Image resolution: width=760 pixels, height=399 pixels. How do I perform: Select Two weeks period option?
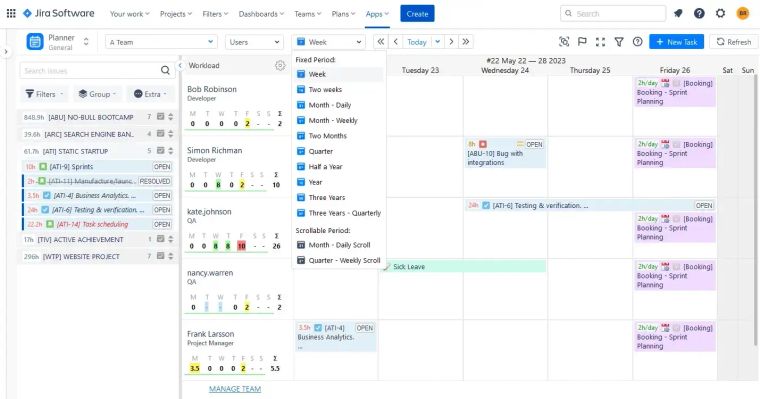point(338,90)
